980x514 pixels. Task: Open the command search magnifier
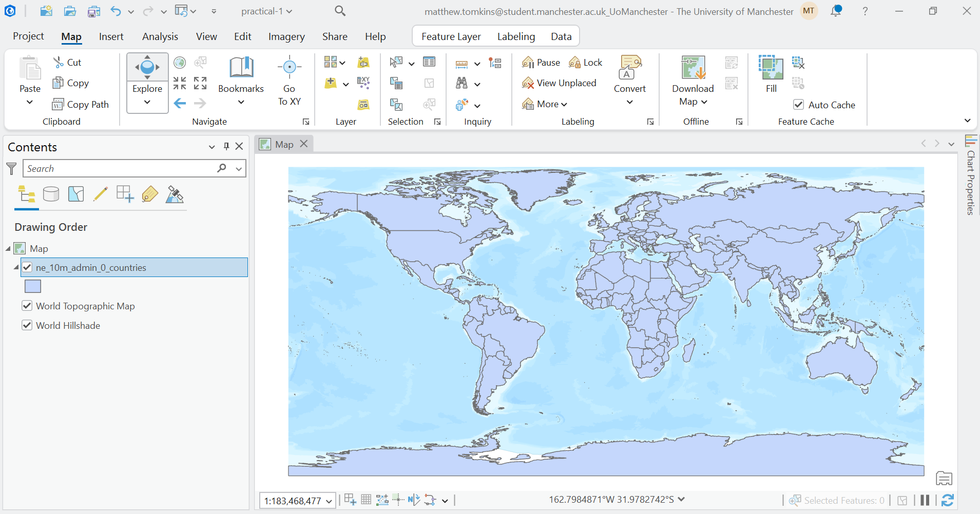coord(340,11)
